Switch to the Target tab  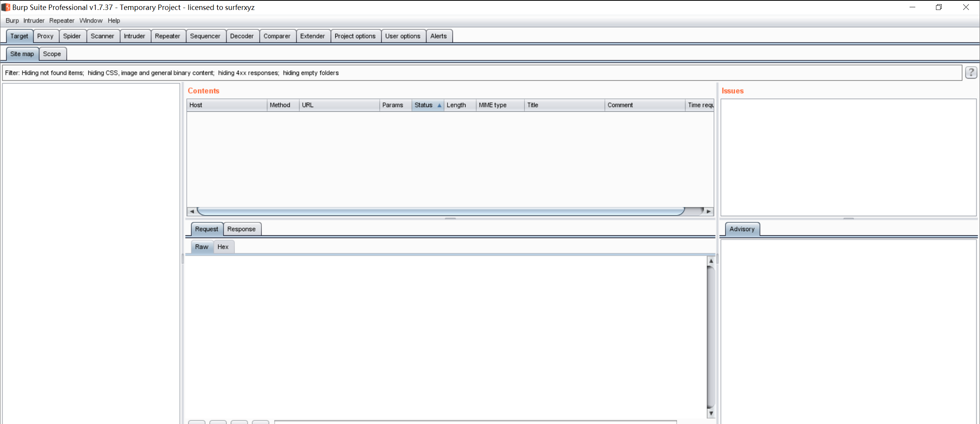tap(19, 36)
